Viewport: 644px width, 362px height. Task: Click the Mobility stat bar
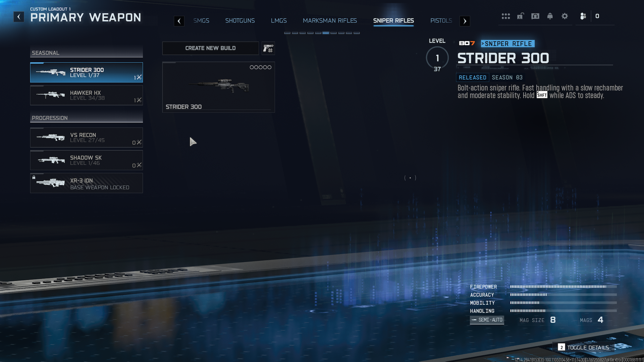point(563,303)
